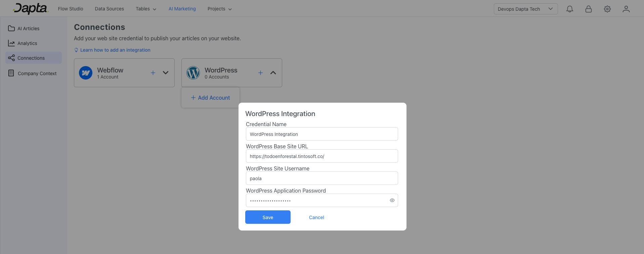Save the WordPress integration
This screenshot has width=644, height=254.
click(268, 217)
